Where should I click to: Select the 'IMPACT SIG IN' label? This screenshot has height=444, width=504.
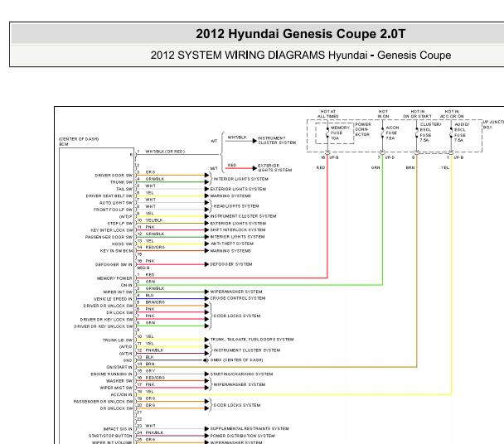[x=118, y=429]
